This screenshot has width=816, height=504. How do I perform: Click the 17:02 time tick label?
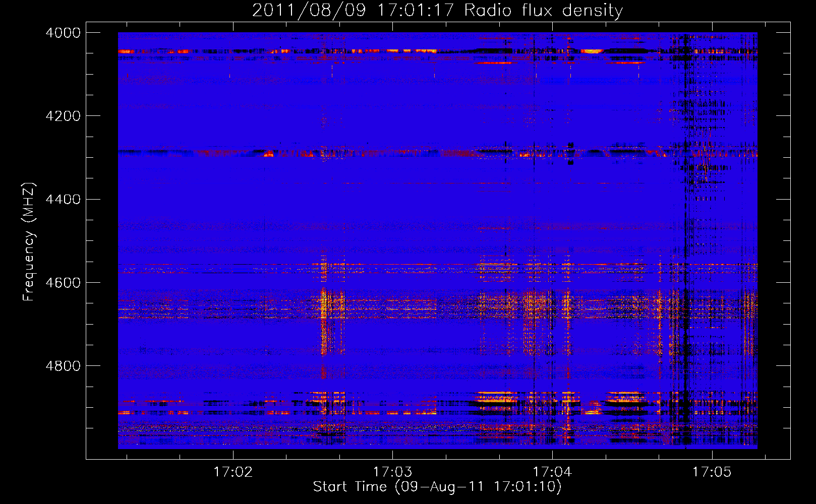tap(232, 472)
